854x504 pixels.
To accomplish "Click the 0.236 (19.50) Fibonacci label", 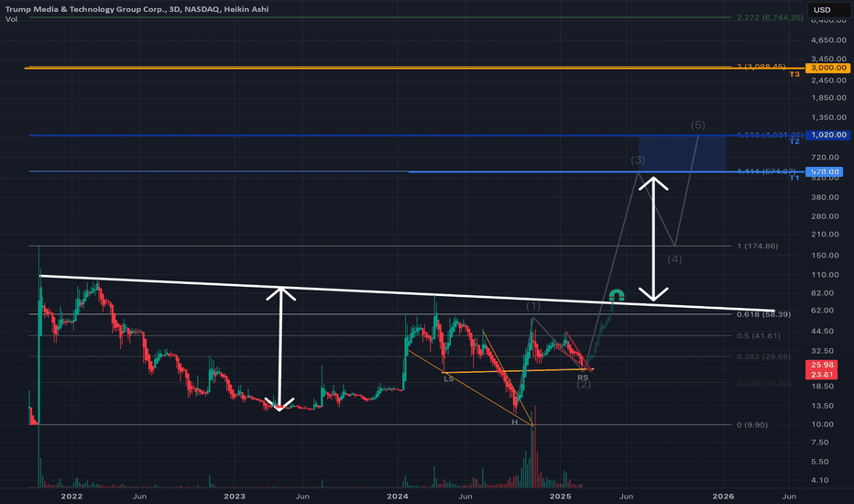I will tap(763, 383).
